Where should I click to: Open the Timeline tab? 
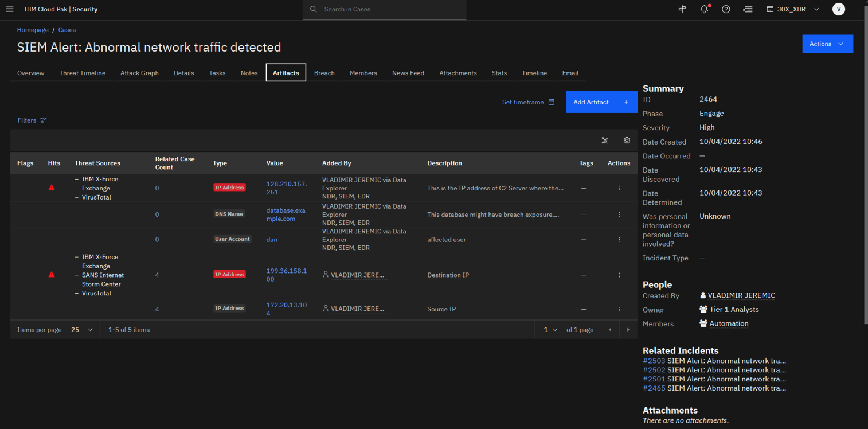tap(534, 73)
